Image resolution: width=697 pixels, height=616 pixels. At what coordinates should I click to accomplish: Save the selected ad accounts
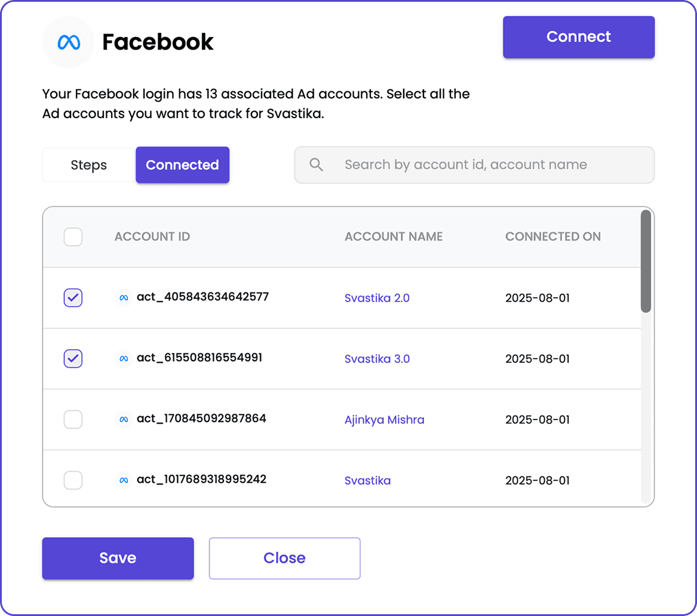[x=118, y=558]
